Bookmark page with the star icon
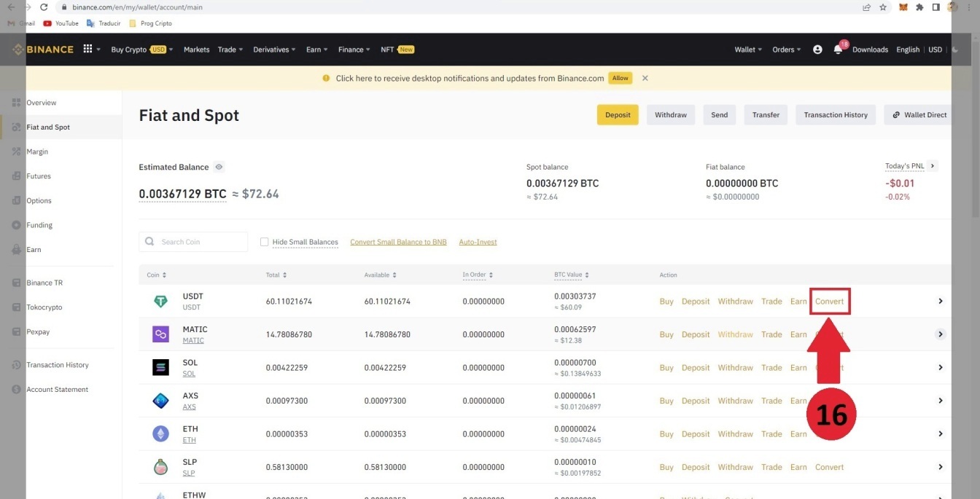 883,7
